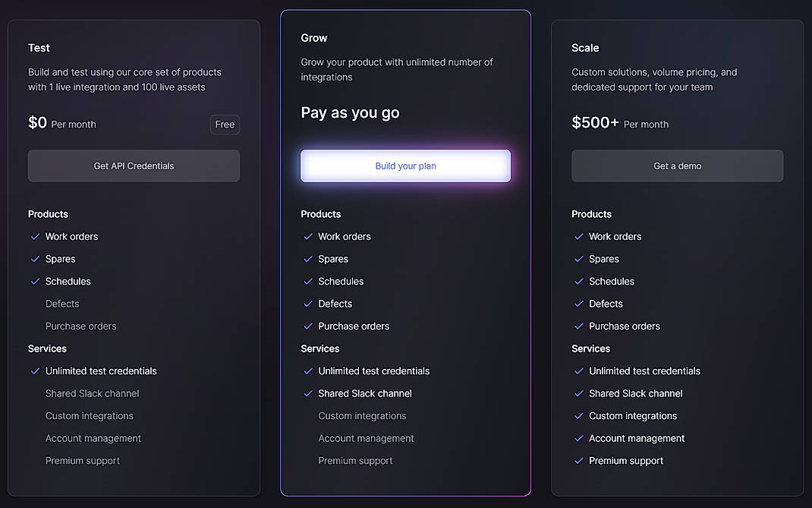Click Build your plan in the Grow card

click(x=405, y=166)
